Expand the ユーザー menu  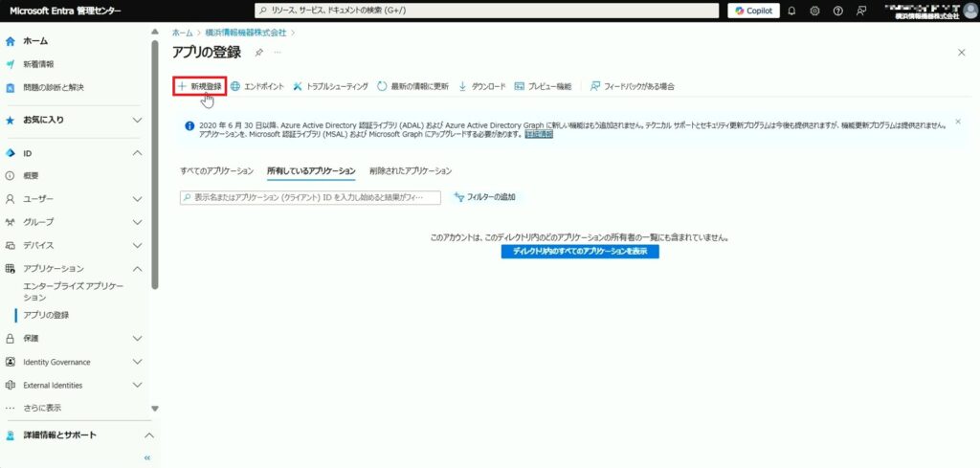coord(138,199)
